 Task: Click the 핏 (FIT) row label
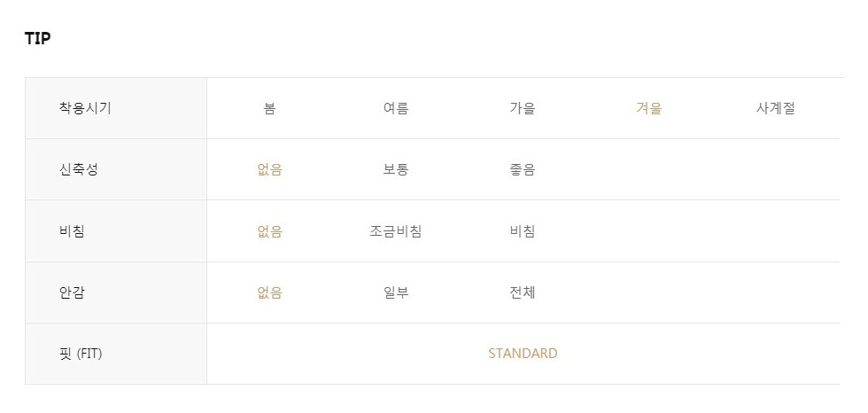click(x=81, y=353)
